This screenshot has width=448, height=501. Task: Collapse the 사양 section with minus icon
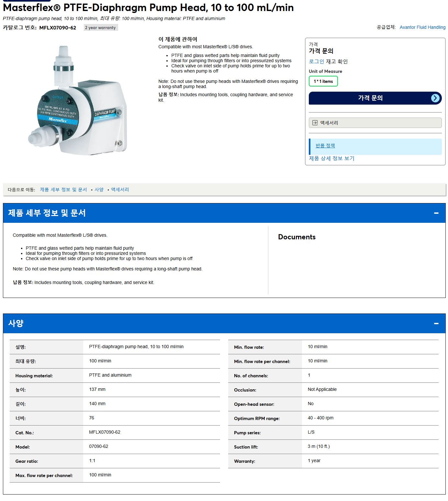436,324
